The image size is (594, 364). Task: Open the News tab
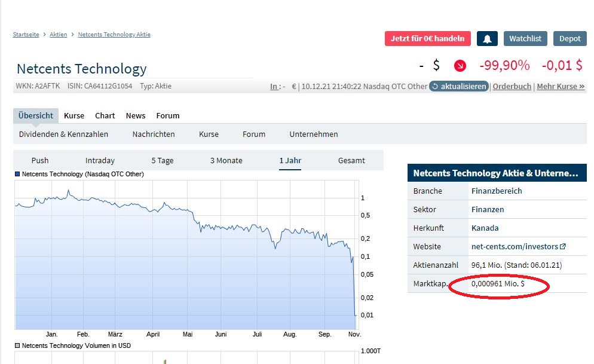point(136,115)
